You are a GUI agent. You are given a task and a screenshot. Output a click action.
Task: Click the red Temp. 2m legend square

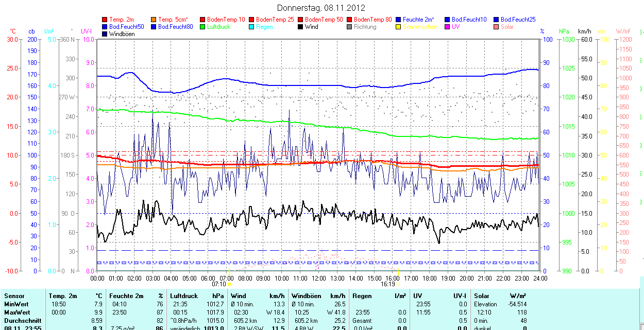(x=105, y=20)
